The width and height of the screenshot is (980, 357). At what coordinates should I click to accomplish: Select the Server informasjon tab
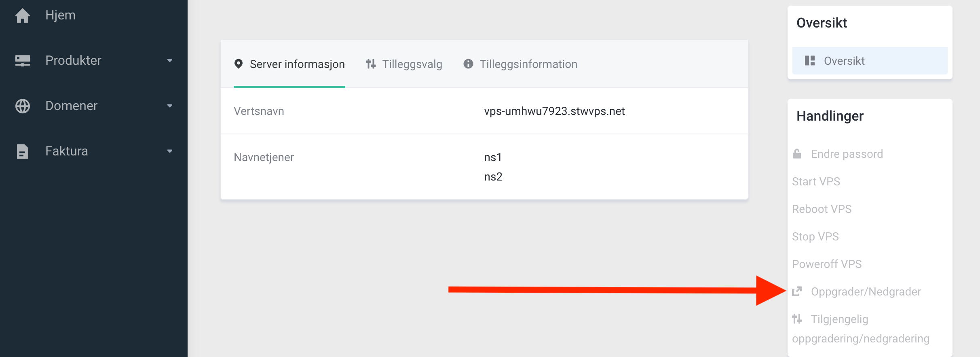pos(289,64)
